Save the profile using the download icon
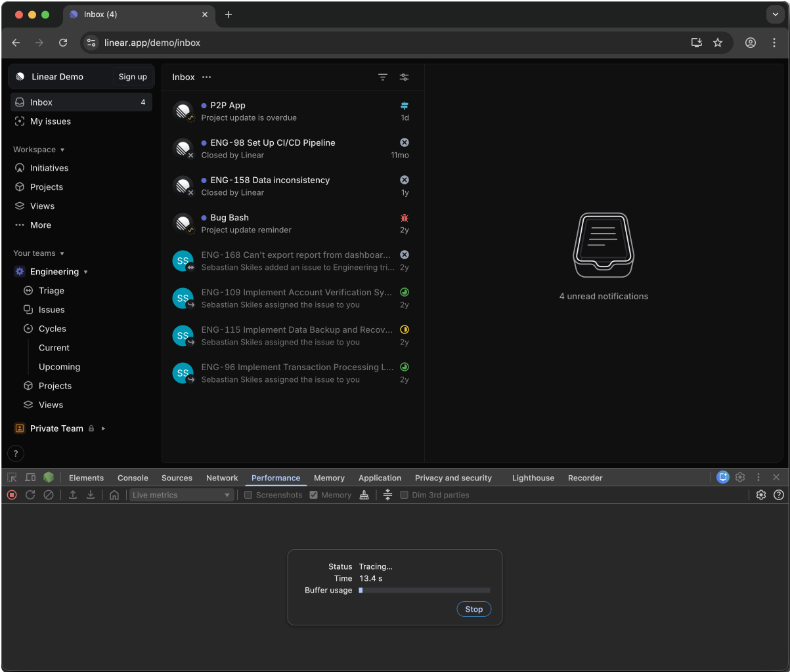The height and width of the screenshot is (672, 790). 91,495
